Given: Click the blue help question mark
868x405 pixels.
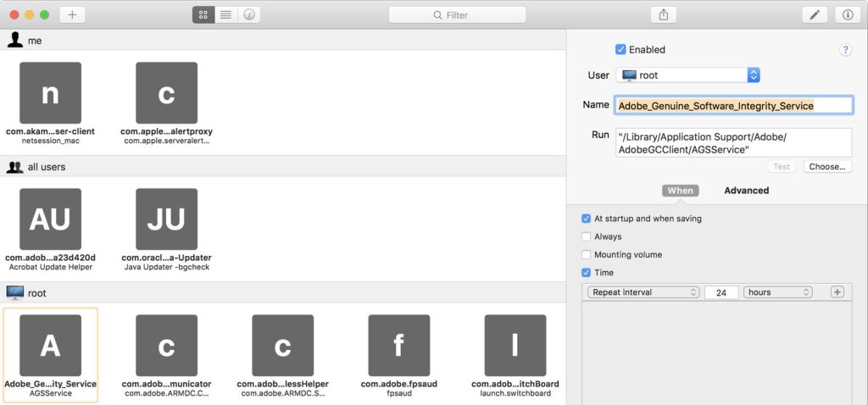Looking at the screenshot, I should 845,50.
